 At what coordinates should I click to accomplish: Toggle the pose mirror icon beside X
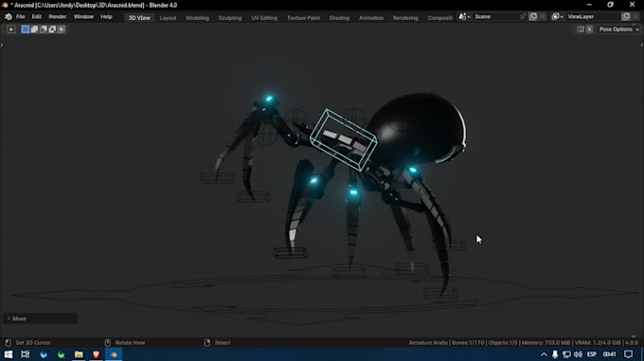[581, 29]
